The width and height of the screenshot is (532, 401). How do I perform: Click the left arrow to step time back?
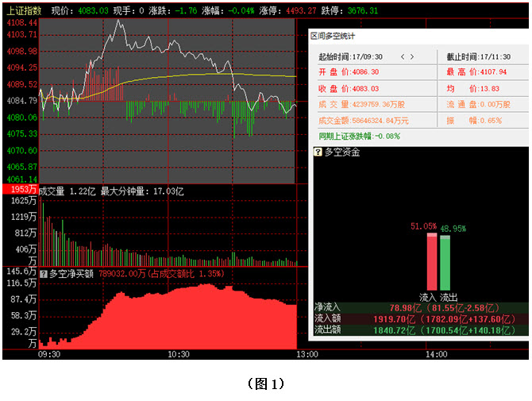403,56
